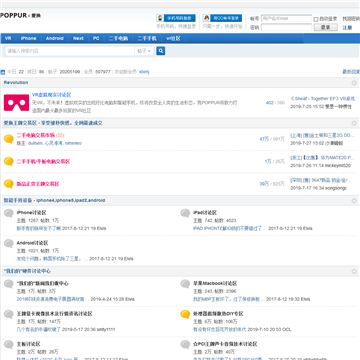Collapse the 爱换王牌交易区 category section
This screenshot has height=360, width=360.
coord(354,123)
